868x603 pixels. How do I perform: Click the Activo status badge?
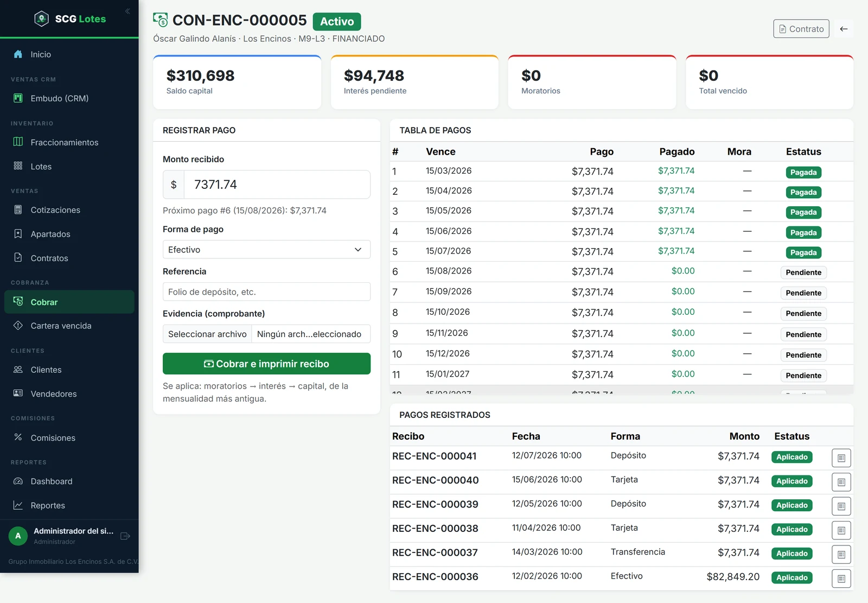(x=337, y=21)
